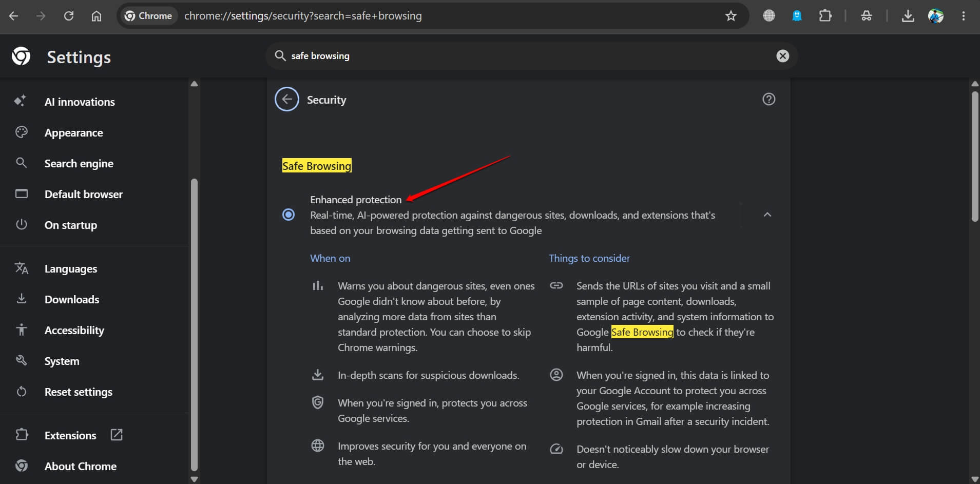The image size is (980, 484).
Task: Open Default browser settings
Action: (84, 194)
